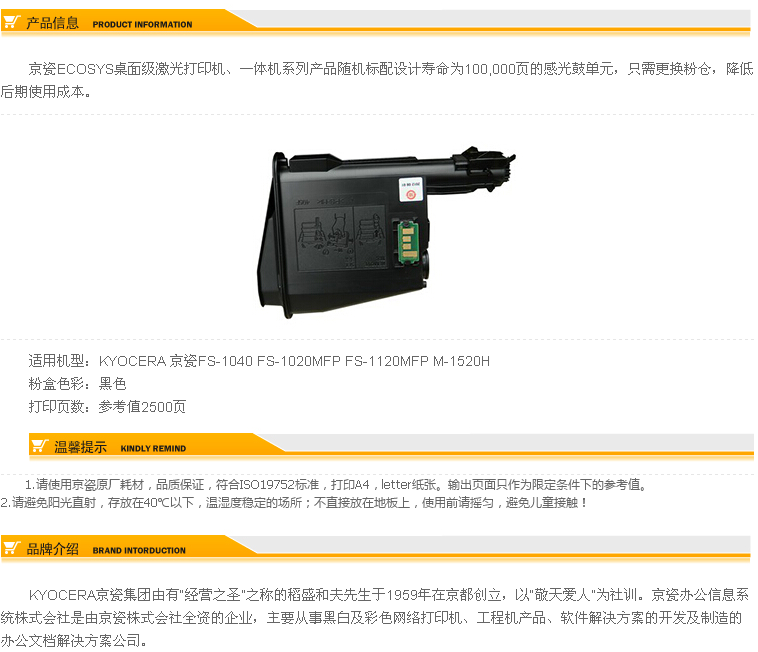The height and width of the screenshot is (652, 758).
Task: Click the 产品信息 heading
Action: click(52, 23)
